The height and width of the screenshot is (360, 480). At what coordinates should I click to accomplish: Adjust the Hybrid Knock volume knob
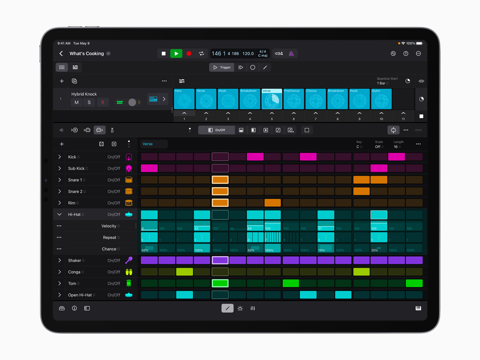tap(132, 102)
